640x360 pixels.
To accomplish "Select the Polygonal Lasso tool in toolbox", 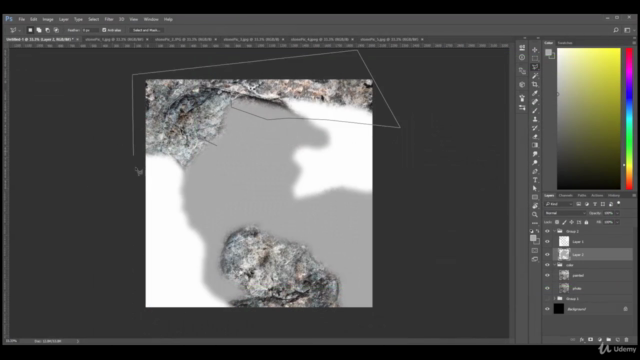I will pyautogui.click(x=535, y=67).
